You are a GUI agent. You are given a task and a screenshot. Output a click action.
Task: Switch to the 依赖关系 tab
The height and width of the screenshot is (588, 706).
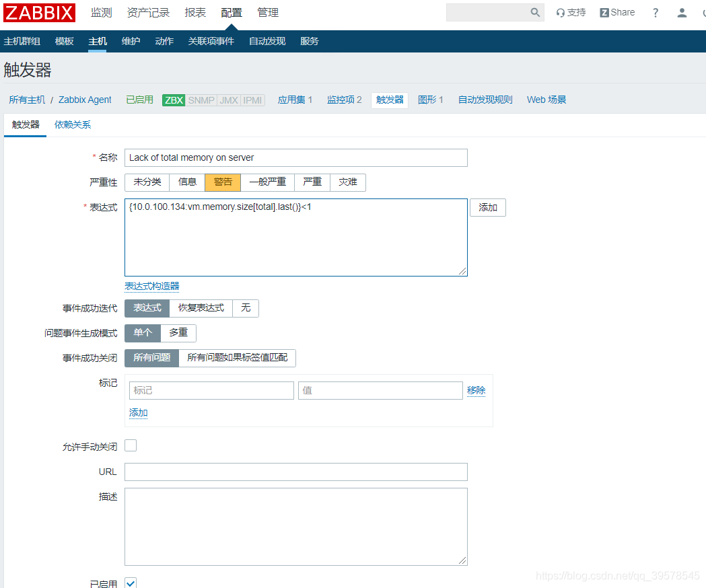(x=73, y=124)
